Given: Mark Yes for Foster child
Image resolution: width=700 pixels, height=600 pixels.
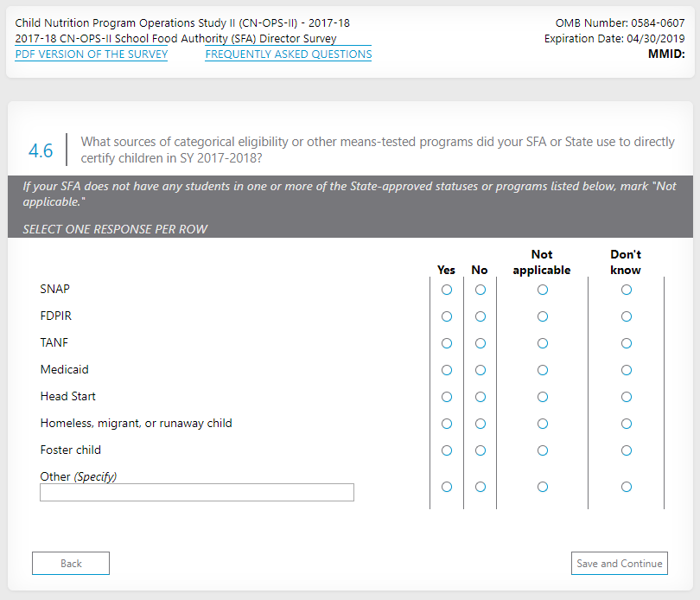Looking at the screenshot, I should [x=447, y=450].
